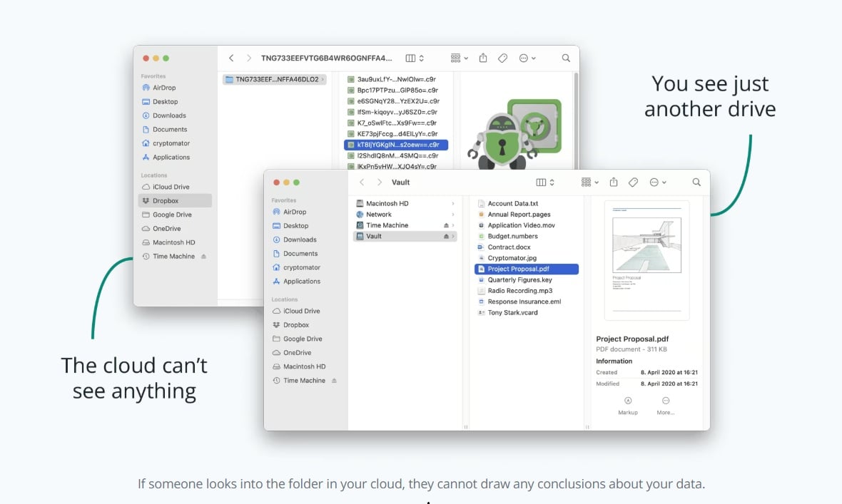Click the back arrow in Vault window
Viewport: 842px width, 504px height.
pyautogui.click(x=362, y=182)
